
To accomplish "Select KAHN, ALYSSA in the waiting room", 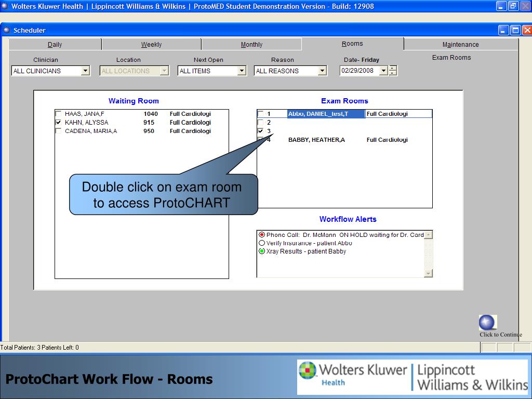I will (87, 123).
